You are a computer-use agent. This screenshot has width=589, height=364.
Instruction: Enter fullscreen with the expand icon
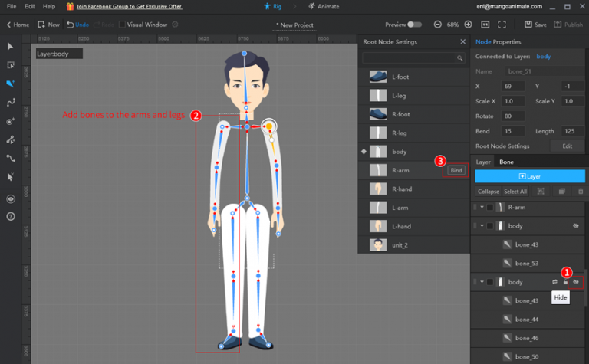pyautogui.click(x=502, y=25)
